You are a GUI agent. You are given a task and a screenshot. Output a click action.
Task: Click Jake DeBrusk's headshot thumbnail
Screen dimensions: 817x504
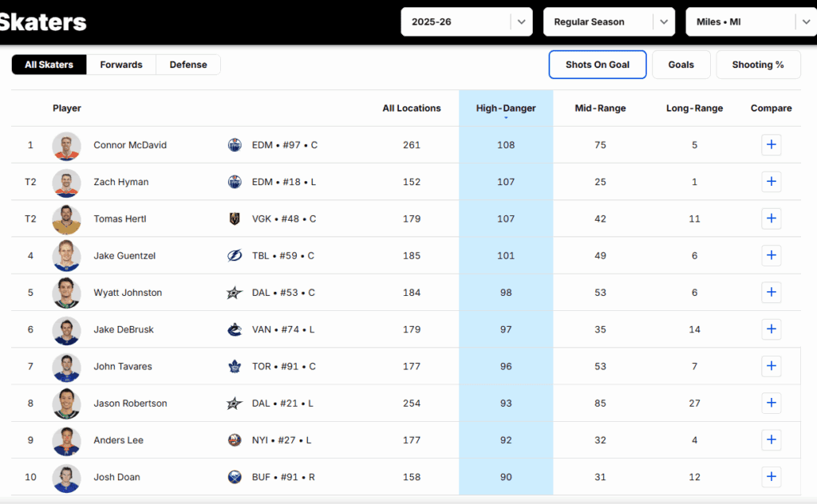(67, 330)
